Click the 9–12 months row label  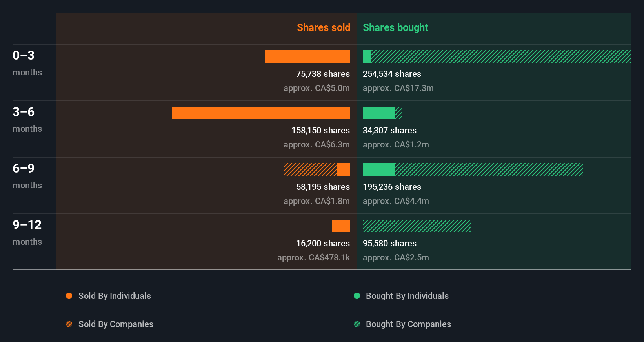pos(27,233)
